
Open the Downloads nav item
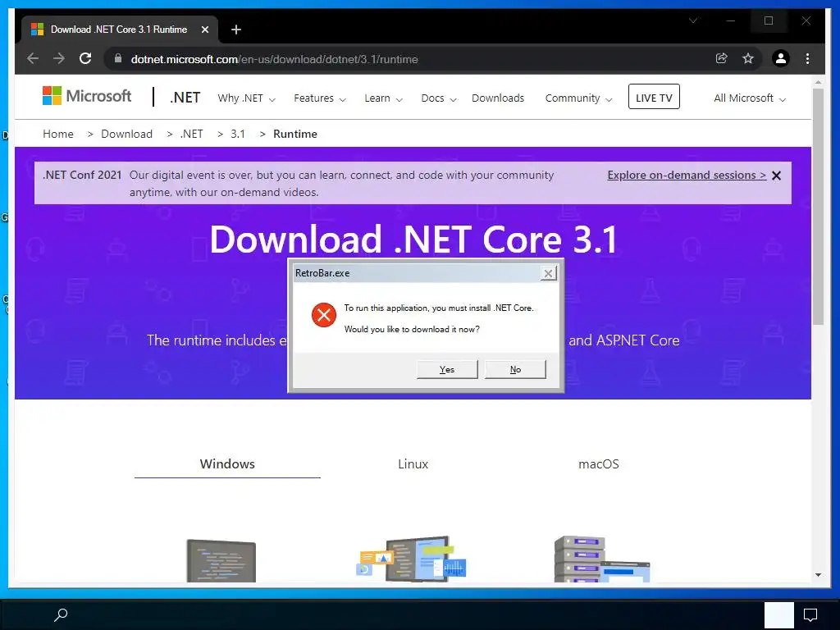[498, 98]
